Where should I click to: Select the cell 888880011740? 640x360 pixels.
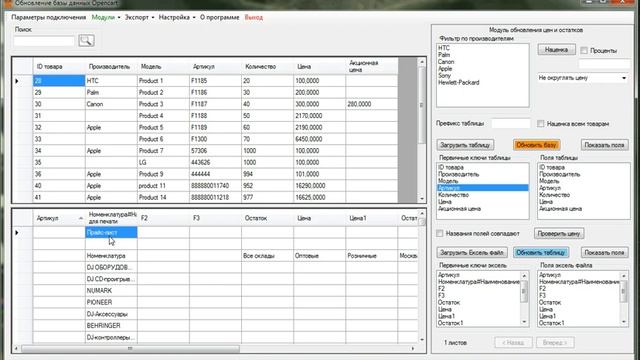(x=215, y=186)
